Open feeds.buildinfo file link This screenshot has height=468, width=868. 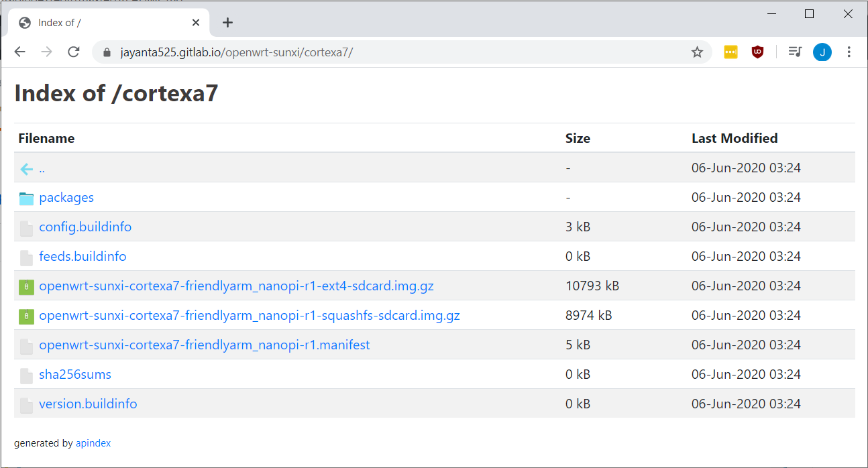coord(83,256)
